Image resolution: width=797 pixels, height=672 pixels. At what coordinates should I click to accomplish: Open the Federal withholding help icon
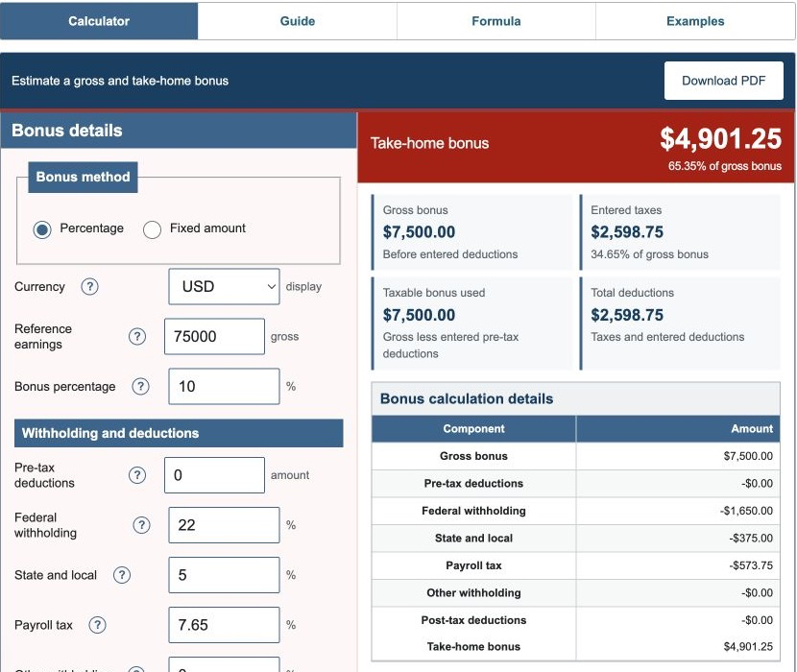click(x=141, y=525)
